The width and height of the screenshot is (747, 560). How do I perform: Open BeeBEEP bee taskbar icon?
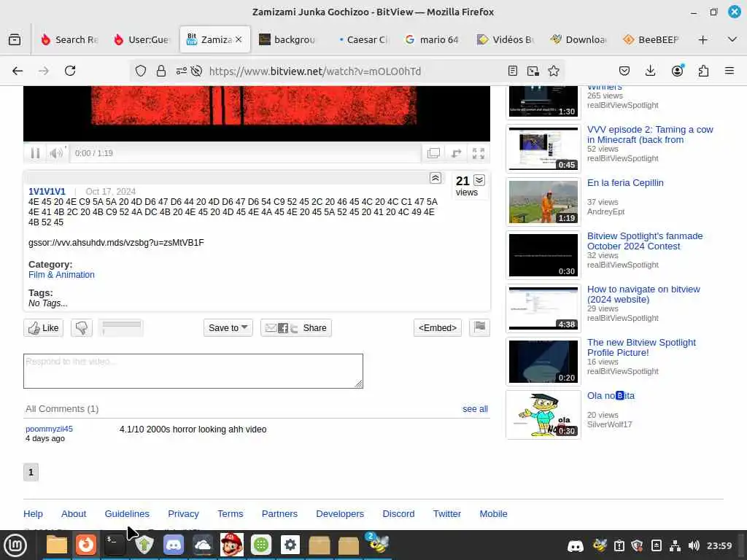(378, 544)
